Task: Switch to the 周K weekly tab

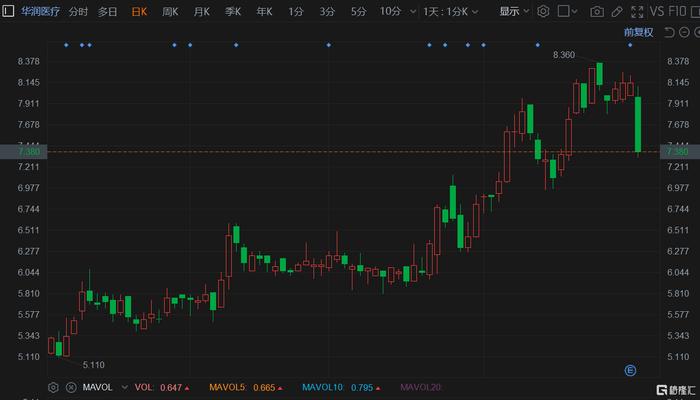Action: 170,12
